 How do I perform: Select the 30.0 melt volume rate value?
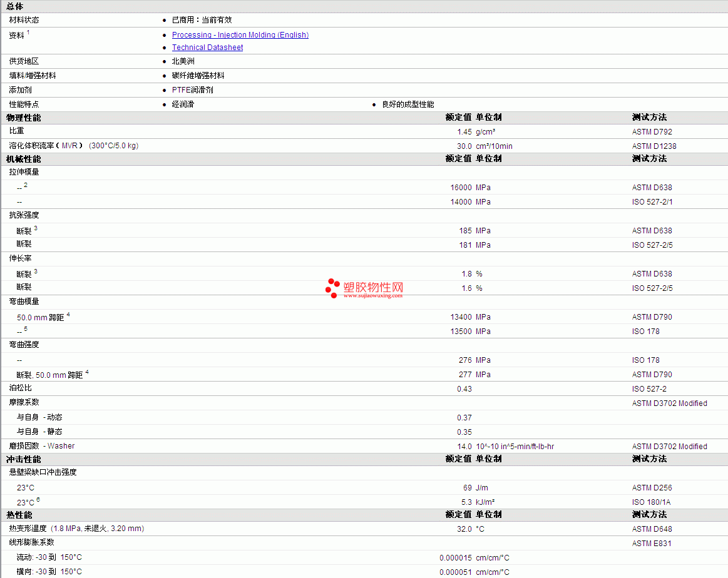point(464,146)
